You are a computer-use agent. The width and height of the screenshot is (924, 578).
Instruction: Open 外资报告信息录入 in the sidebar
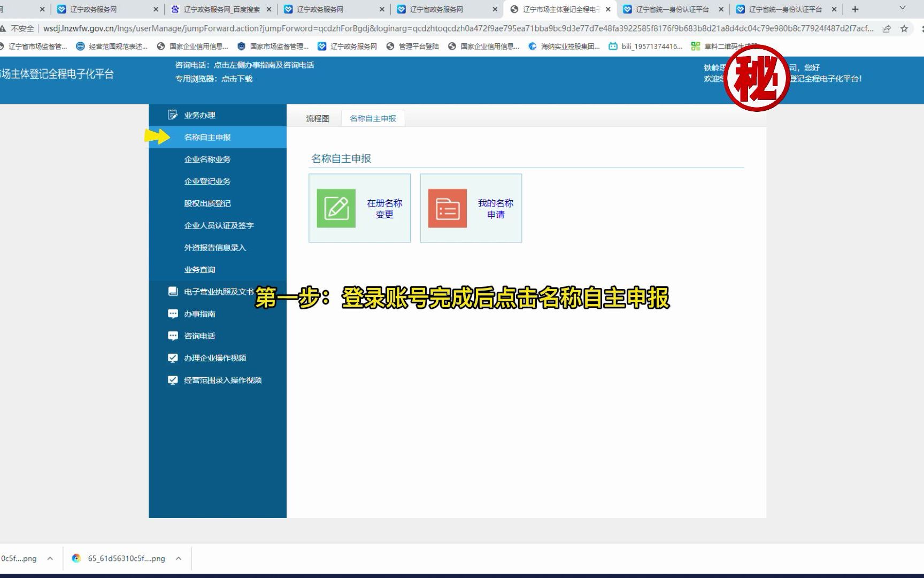(218, 247)
